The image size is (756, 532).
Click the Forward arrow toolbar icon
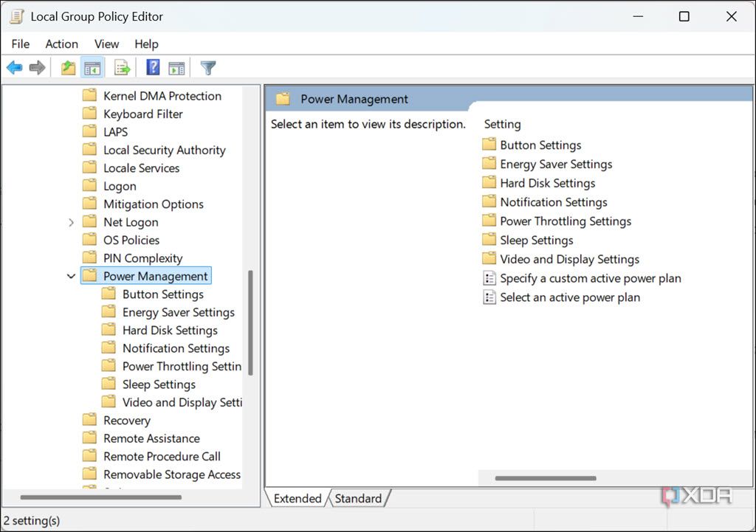point(37,68)
